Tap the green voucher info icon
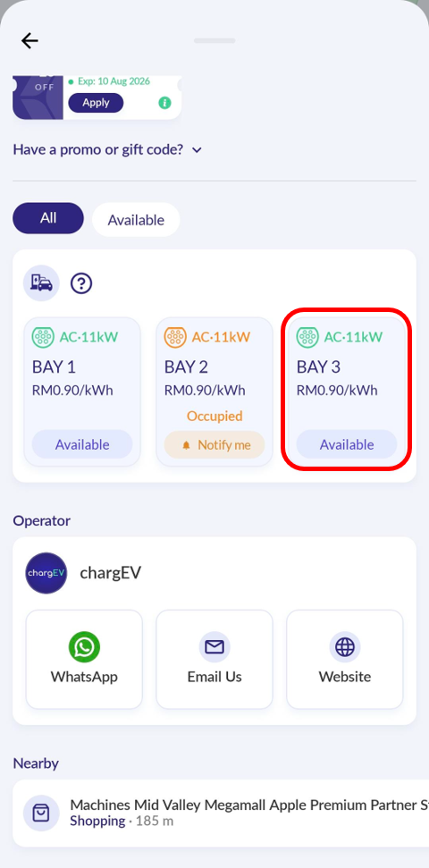This screenshot has height=868, width=429. click(164, 103)
